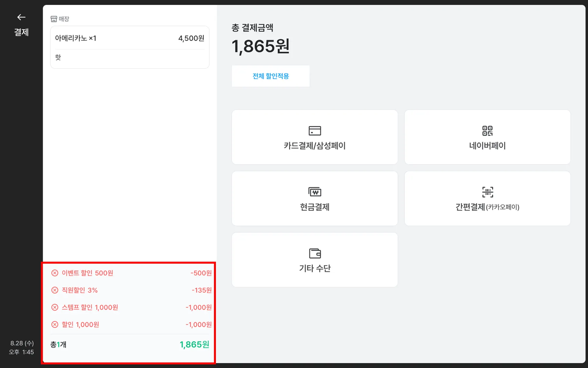Click the credit card icon for 카드결제

(x=315, y=131)
